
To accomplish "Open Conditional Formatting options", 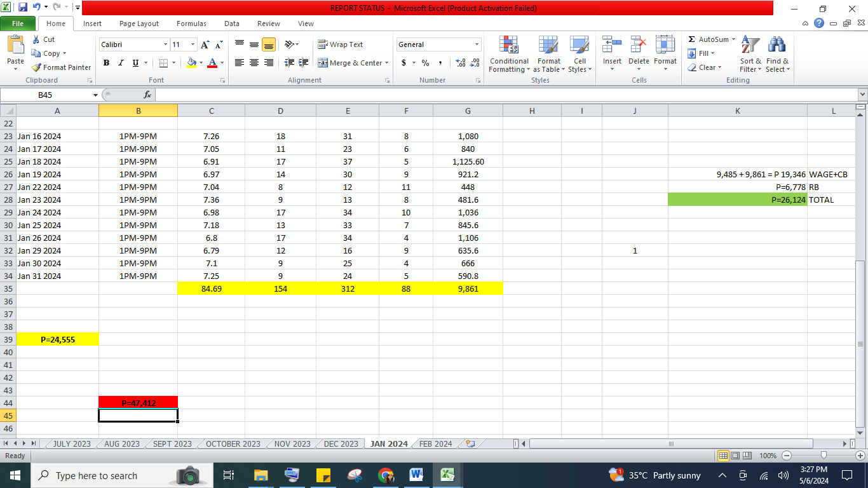I will click(508, 54).
